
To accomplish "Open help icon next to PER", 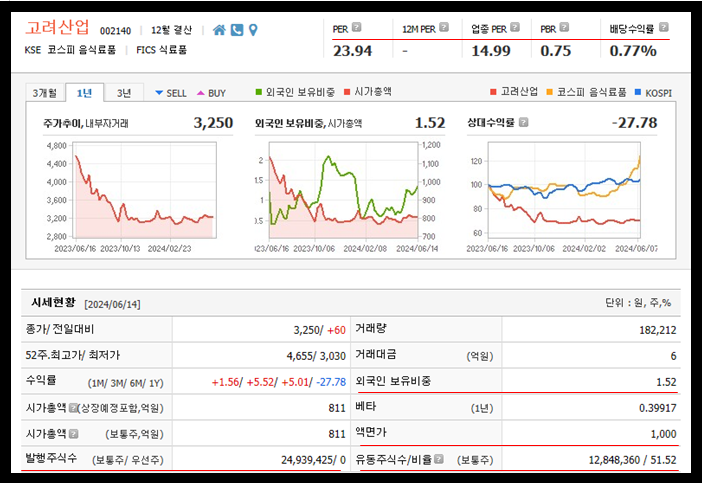I will 356,27.
